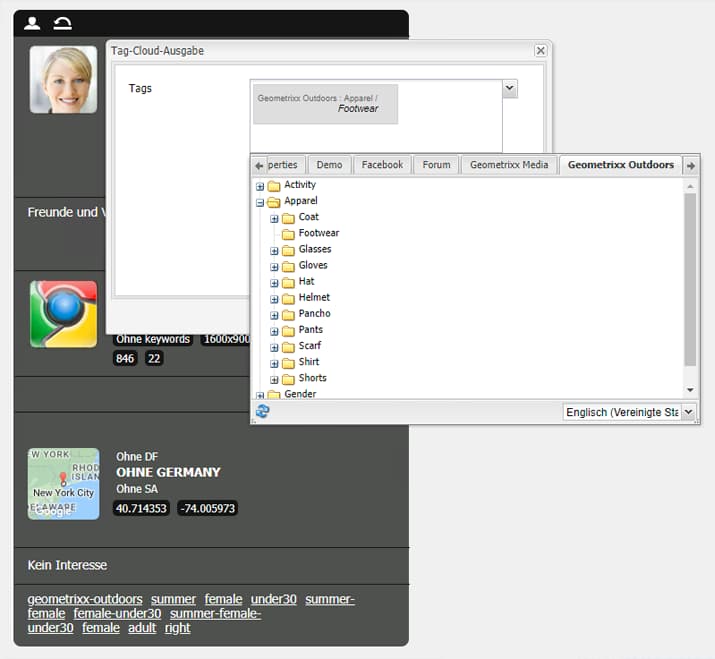Select the Pants tag in tree

[311, 329]
